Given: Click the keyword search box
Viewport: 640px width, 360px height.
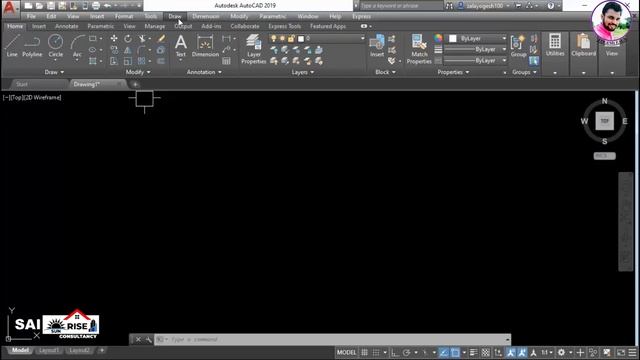Looking at the screenshot, I should (x=401, y=6).
